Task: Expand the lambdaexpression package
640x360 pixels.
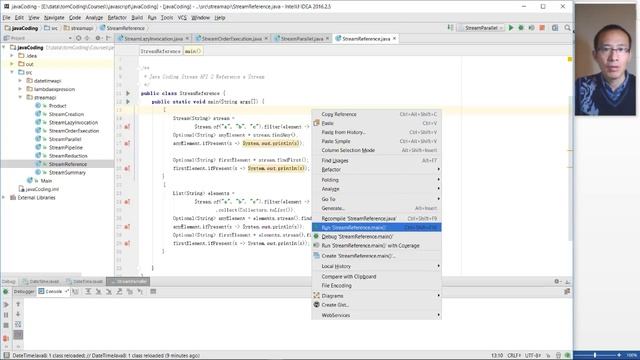Action: coord(20,89)
